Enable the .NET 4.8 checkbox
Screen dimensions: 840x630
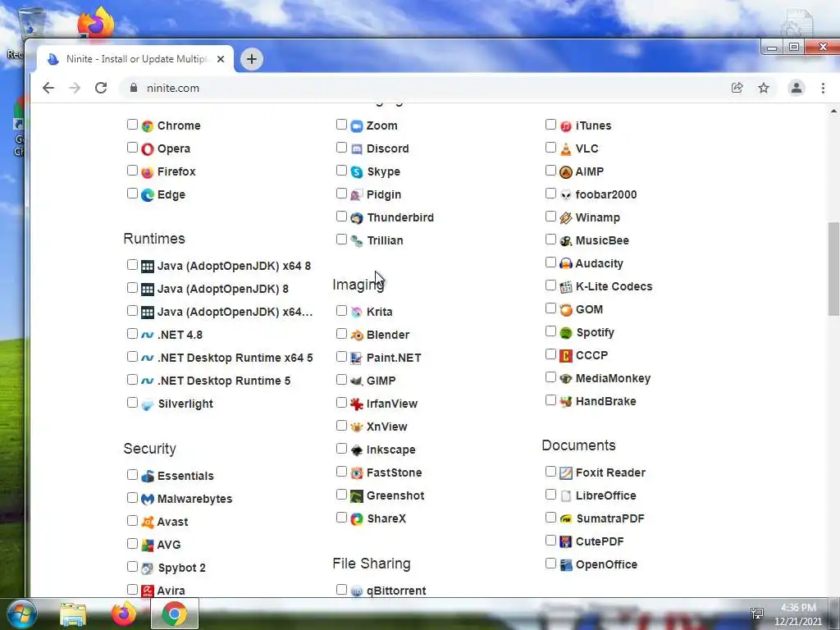(132, 334)
